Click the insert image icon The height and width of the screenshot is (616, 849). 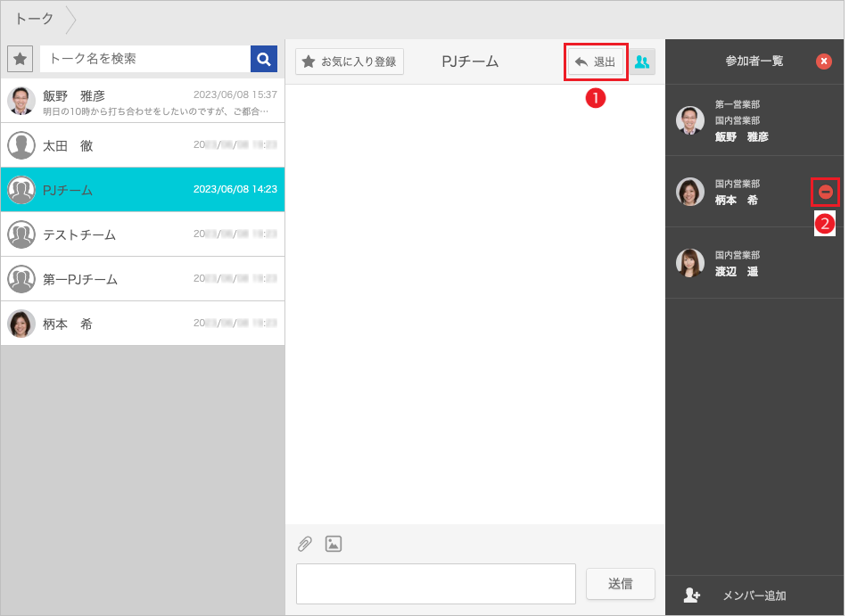coord(334,544)
